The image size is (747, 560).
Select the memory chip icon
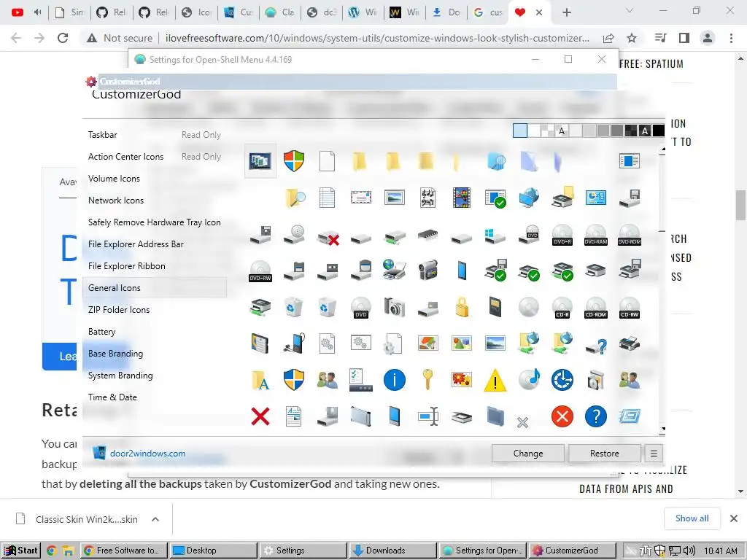coord(427,235)
